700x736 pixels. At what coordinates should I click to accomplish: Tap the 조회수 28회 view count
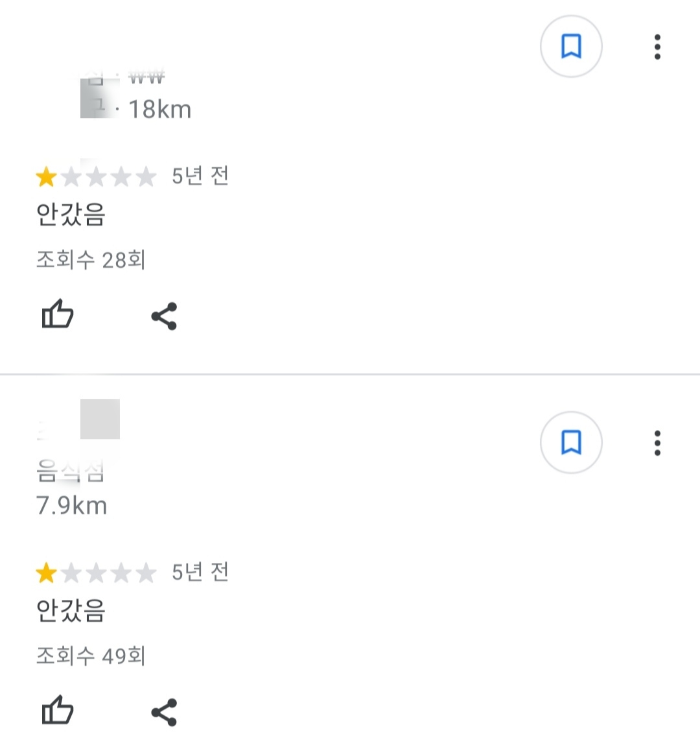click(x=91, y=259)
